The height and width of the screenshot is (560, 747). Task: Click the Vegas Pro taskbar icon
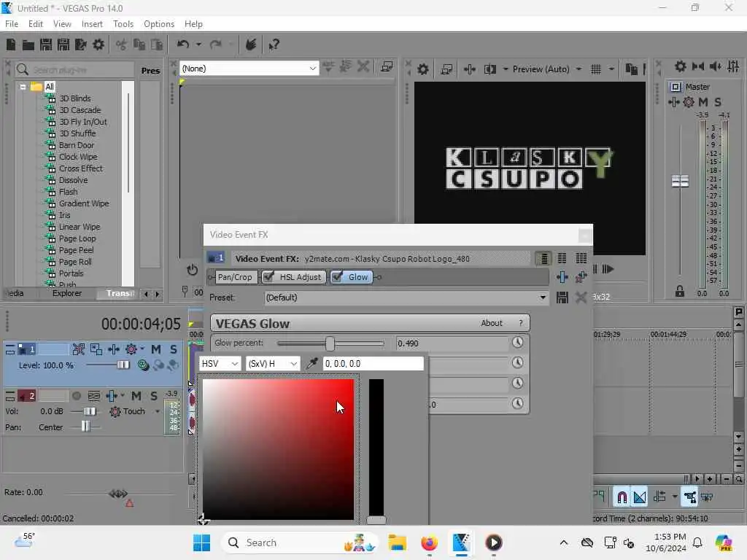pos(461,542)
